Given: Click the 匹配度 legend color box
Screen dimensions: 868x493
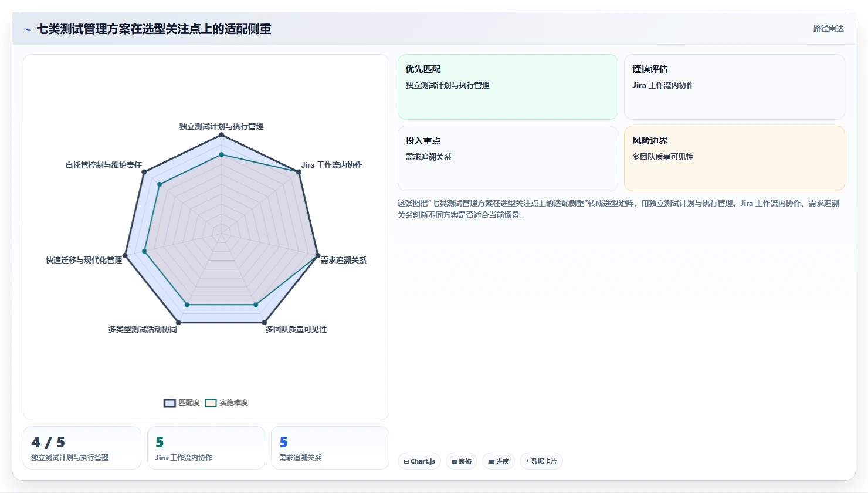Looking at the screenshot, I should point(169,403).
